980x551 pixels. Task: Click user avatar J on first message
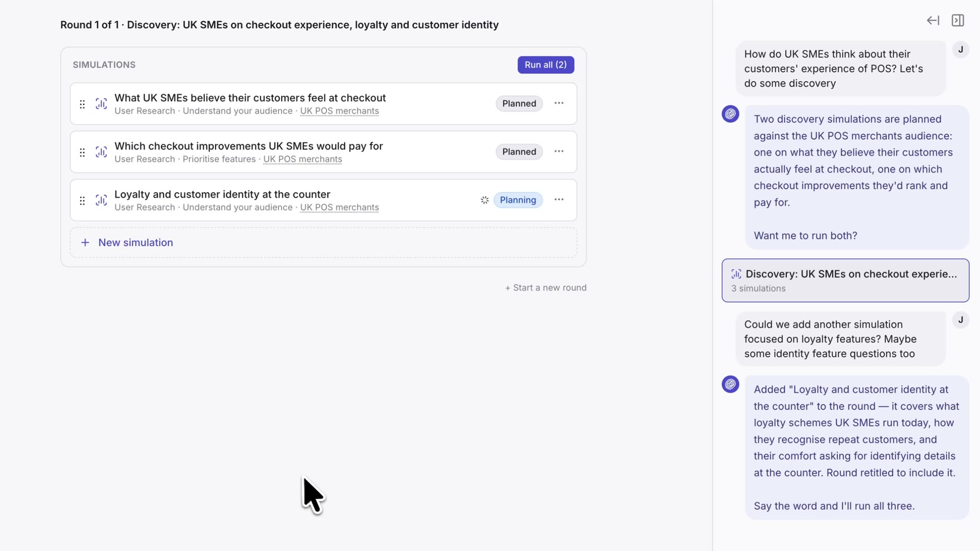(x=961, y=50)
